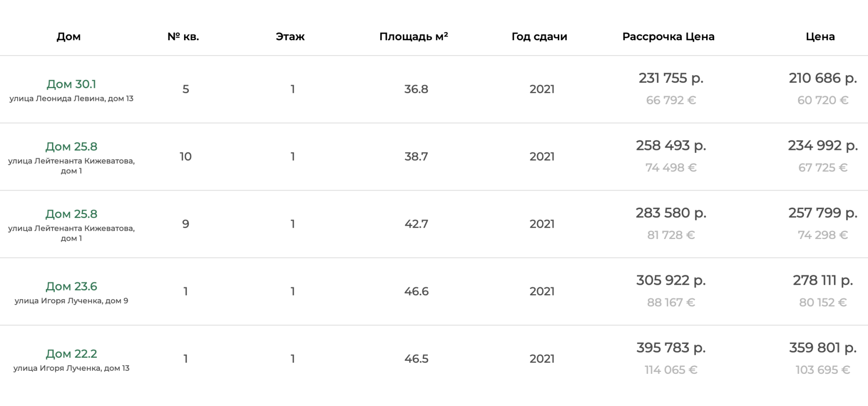Sort by the Этаж column header
This screenshot has width=868, height=406.
pos(290,37)
